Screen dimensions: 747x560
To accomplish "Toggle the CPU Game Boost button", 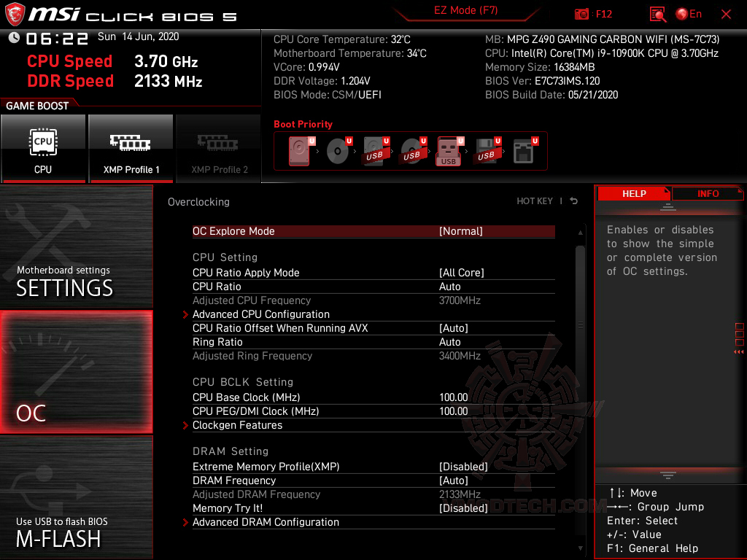I will [x=43, y=148].
